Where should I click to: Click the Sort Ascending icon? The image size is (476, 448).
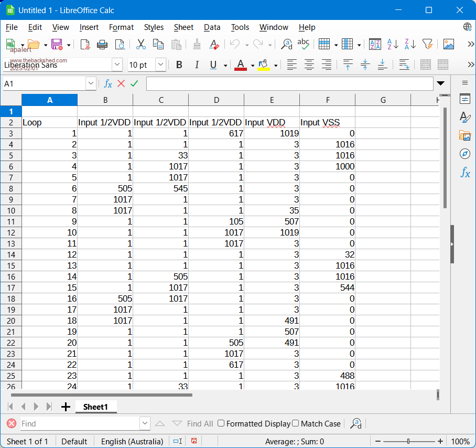[393, 45]
